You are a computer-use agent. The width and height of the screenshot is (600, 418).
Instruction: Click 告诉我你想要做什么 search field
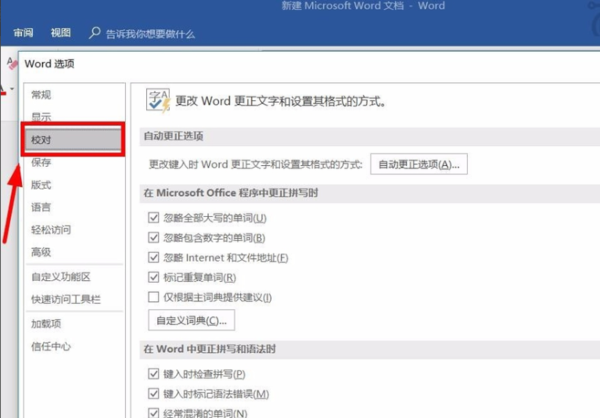[x=150, y=34]
